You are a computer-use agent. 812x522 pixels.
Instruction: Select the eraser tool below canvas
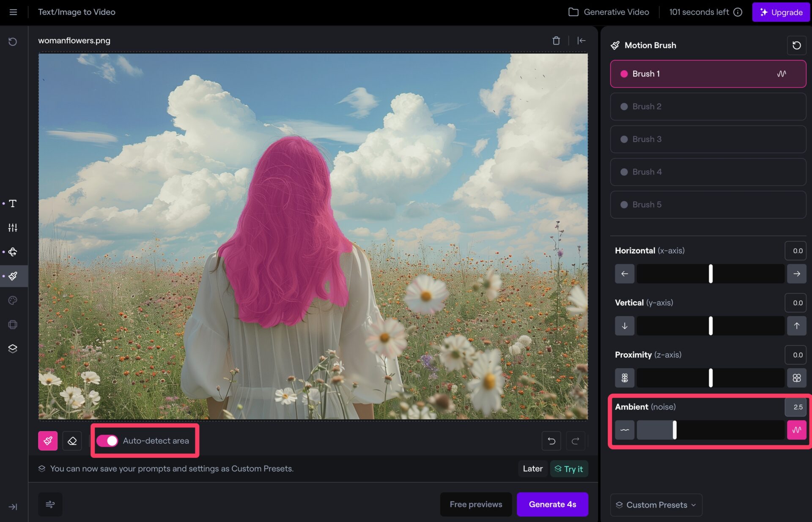pyautogui.click(x=72, y=441)
